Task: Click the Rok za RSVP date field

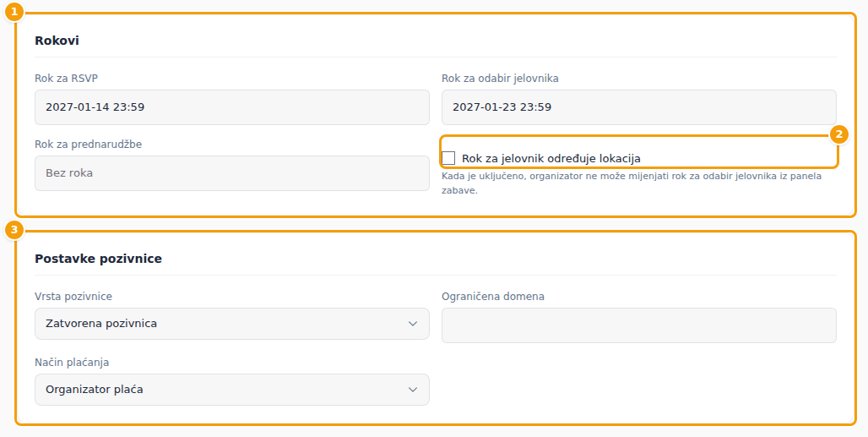Action: point(232,107)
